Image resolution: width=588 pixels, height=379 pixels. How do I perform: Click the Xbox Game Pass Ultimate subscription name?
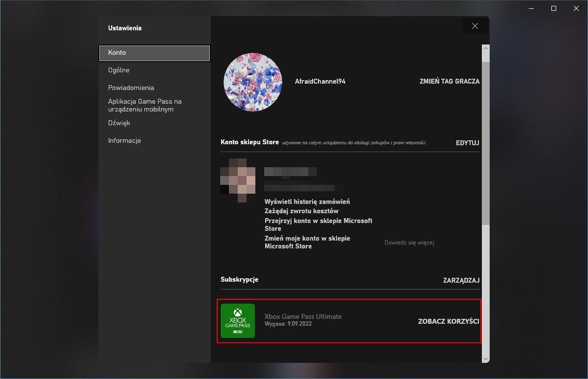coord(303,316)
